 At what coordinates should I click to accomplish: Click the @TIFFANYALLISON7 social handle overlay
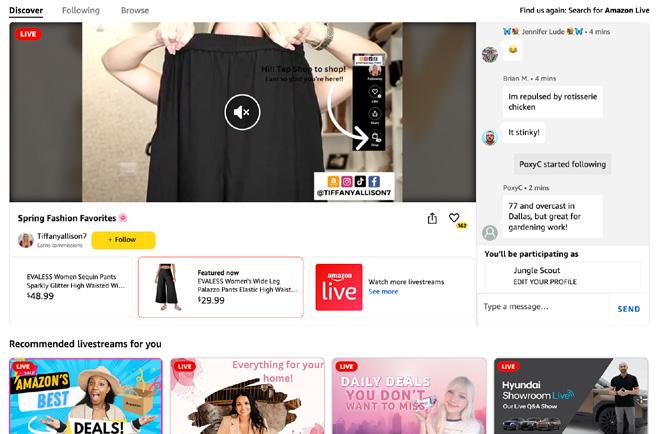354,193
